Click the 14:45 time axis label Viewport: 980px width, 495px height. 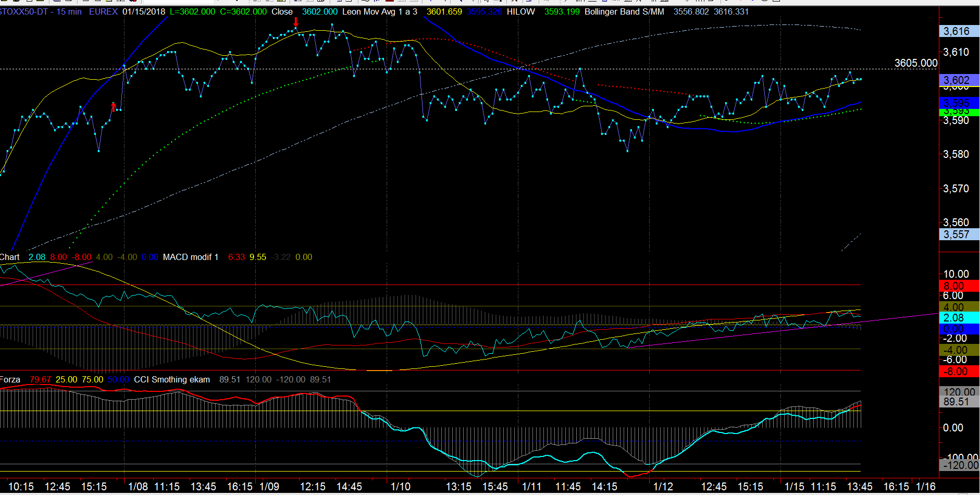coord(349,487)
